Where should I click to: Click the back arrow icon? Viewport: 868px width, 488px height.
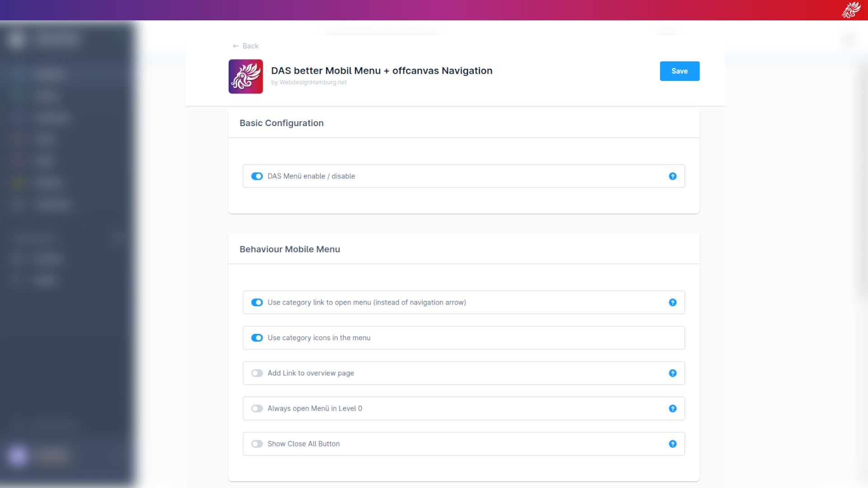coord(236,46)
